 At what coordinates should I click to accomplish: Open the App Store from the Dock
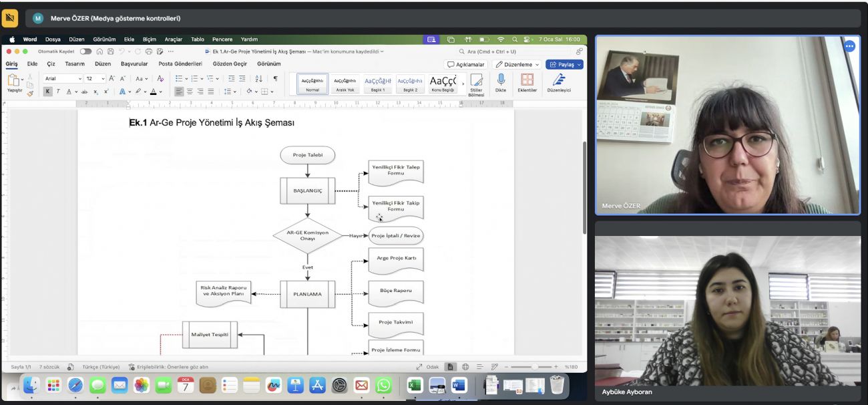[x=317, y=385]
